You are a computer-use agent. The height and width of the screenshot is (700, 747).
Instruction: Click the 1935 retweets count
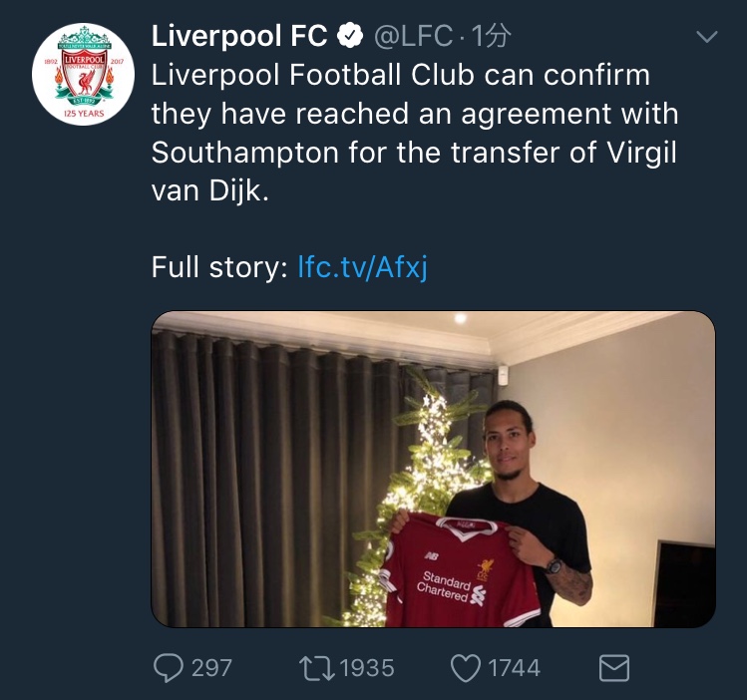point(367,667)
